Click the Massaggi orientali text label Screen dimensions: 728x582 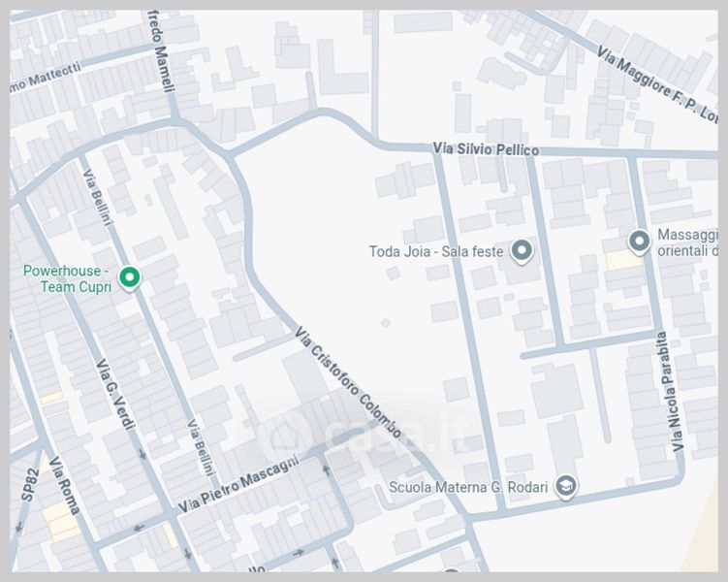(x=687, y=242)
